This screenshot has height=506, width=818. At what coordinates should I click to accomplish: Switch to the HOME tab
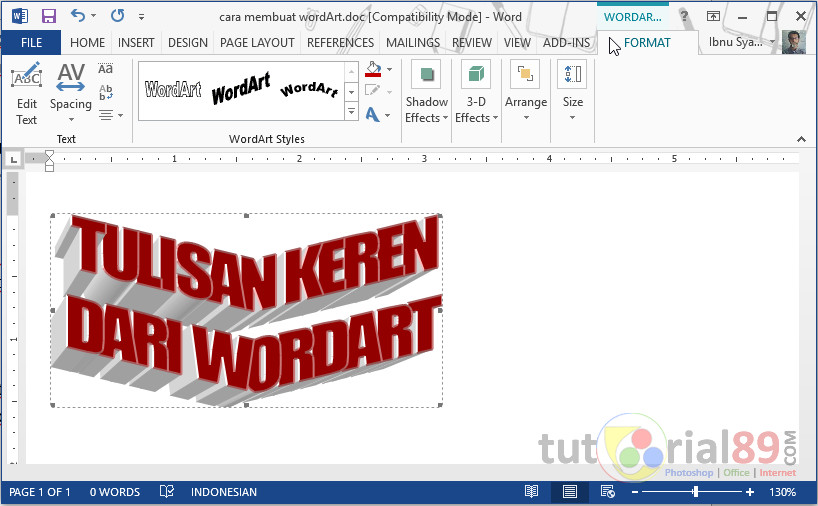pos(87,43)
